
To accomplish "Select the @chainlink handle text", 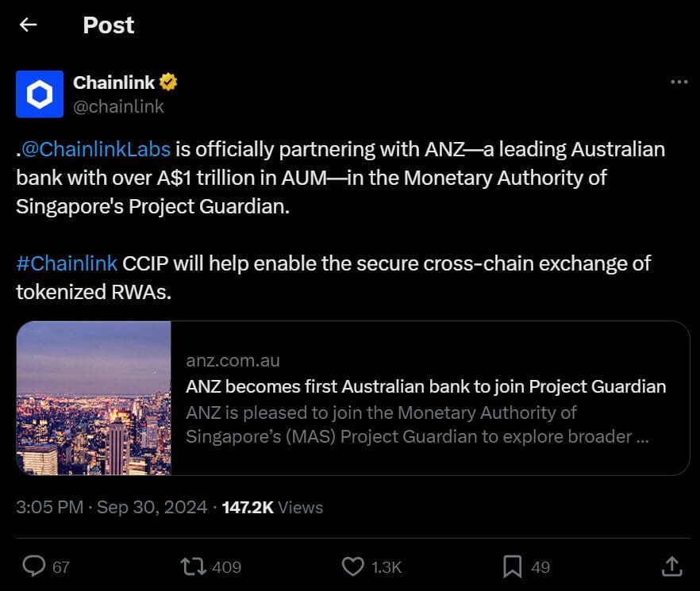I will (x=119, y=106).
